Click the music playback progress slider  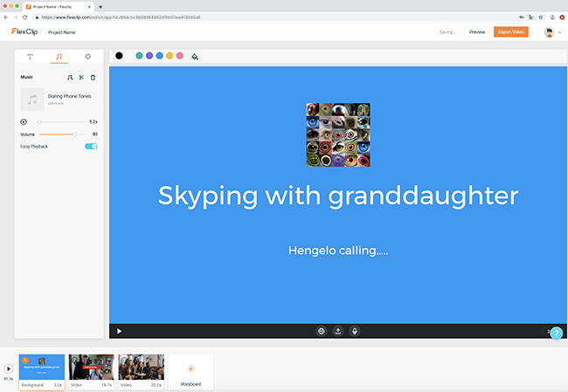(61, 122)
